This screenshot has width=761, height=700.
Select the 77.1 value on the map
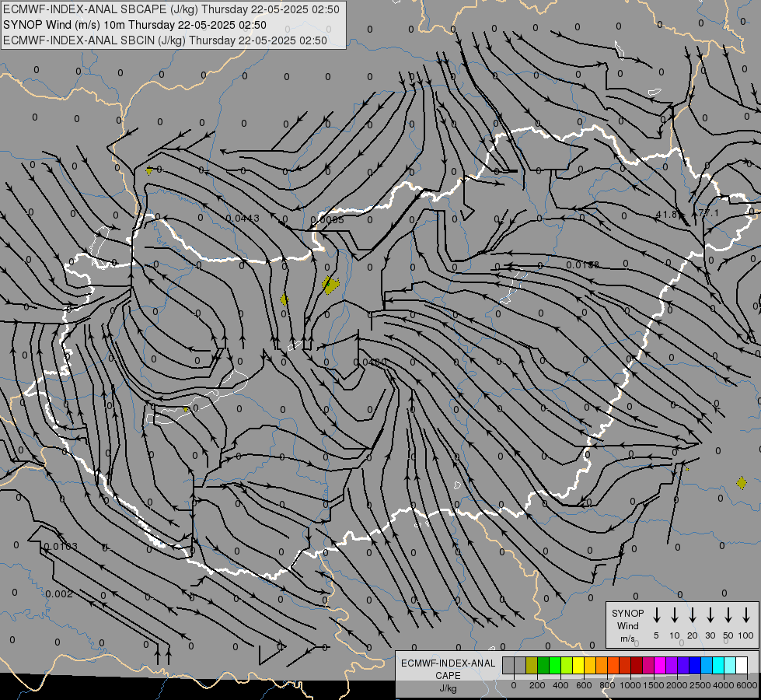coord(709,213)
